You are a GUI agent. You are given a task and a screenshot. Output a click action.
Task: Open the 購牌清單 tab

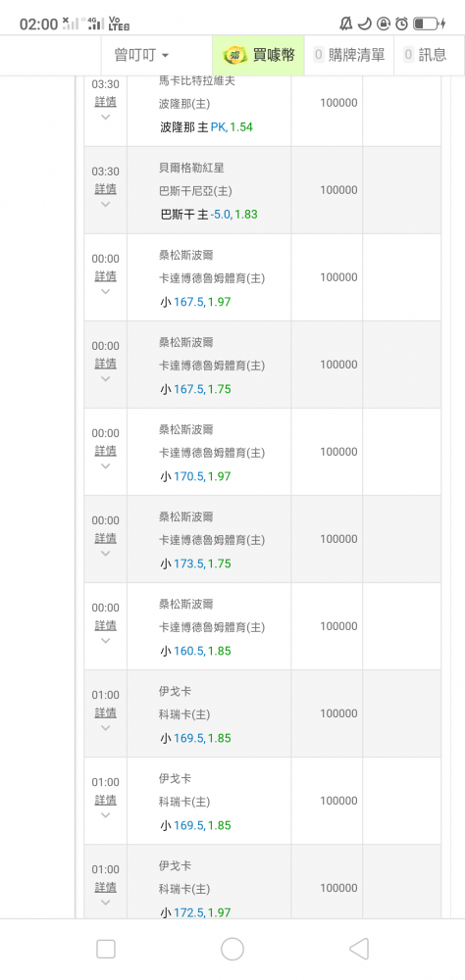pos(349,55)
